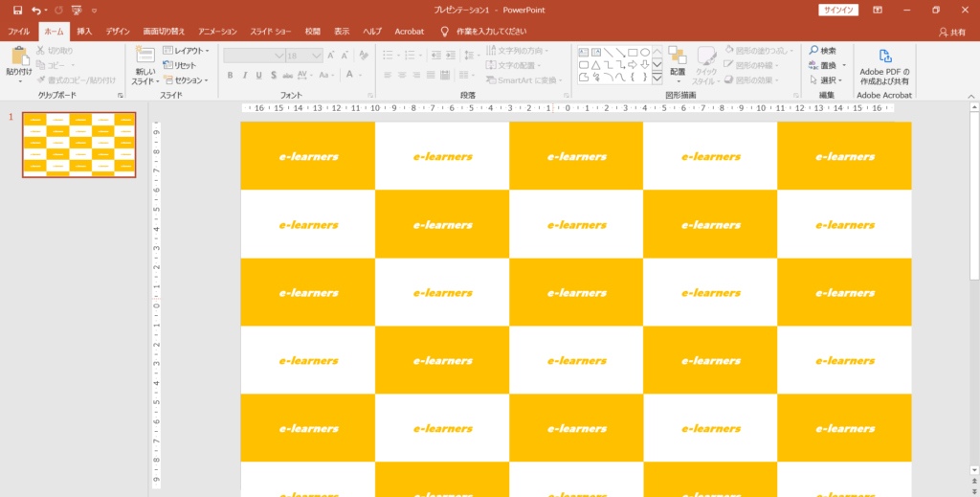Open the 挿入 ribbon tab
Screen dimensions: 980x497
coord(84,32)
